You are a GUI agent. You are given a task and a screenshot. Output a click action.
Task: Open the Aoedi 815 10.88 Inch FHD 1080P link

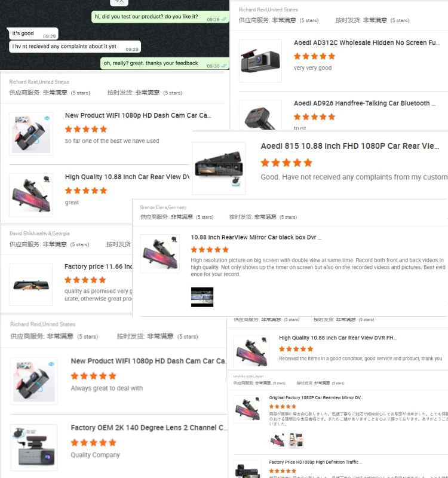point(349,146)
